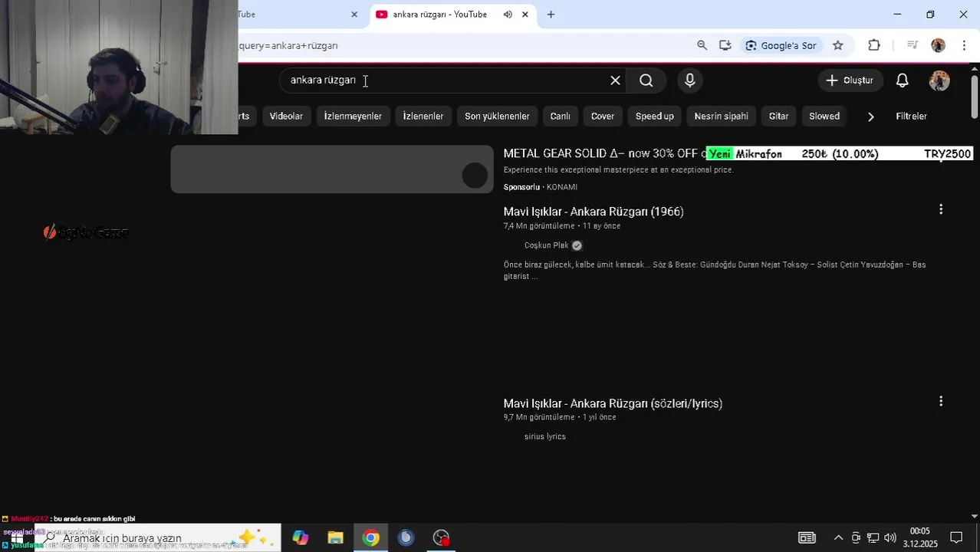Open Chrome three-dot menu
Viewport: 980px width, 552px height.
[964, 45]
